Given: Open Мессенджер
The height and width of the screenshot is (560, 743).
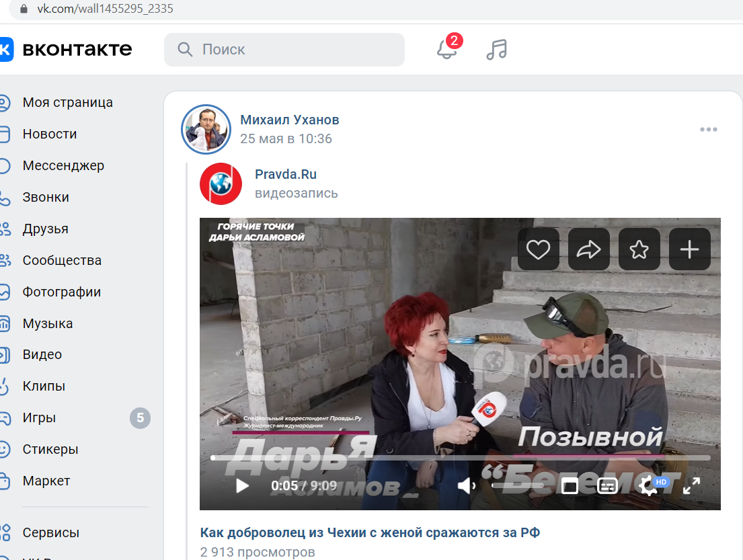Looking at the screenshot, I should pos(63,166).
